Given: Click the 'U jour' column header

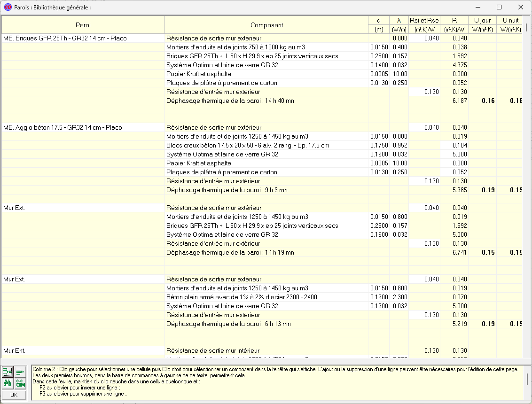Looking at the screenshot, I should (x=483, y=20).
